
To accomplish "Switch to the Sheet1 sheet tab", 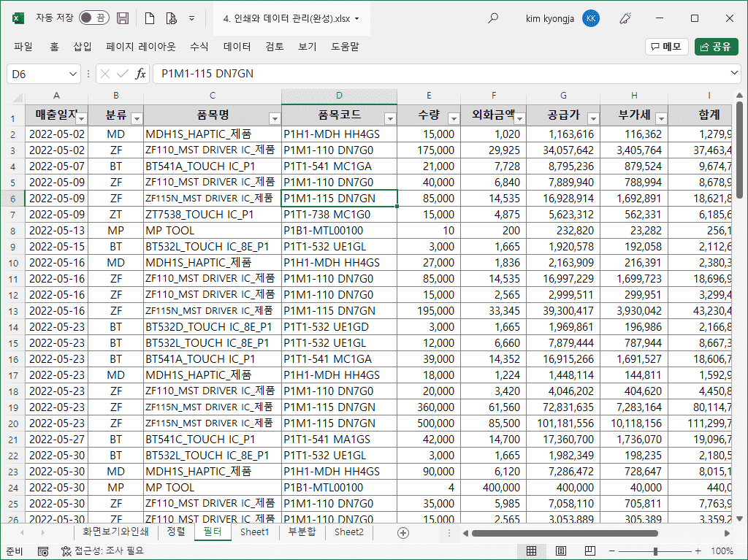I will tap(254, 532).
